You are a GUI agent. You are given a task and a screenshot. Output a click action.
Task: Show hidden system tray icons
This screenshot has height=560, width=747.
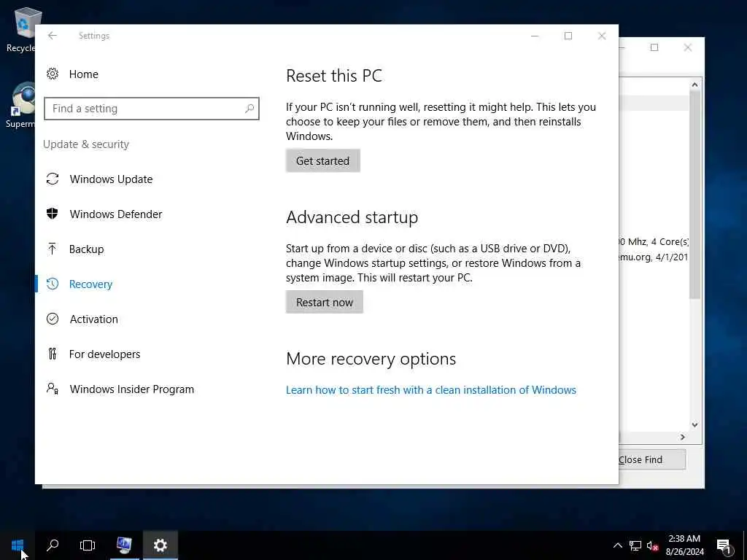[x=617, y=545]
